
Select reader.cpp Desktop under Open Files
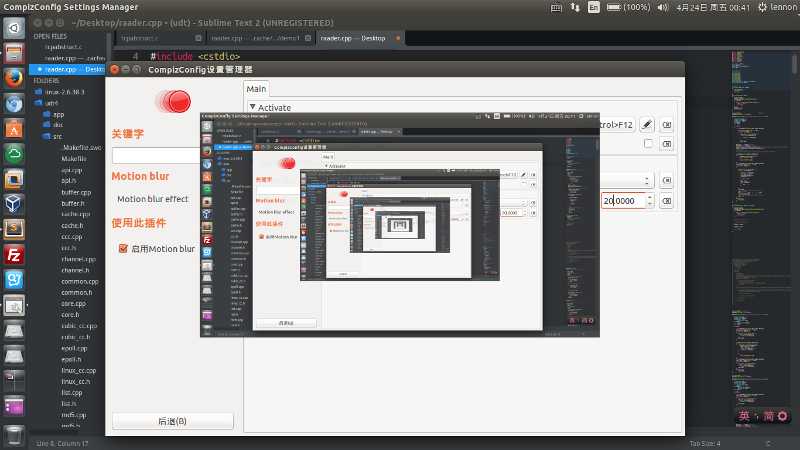tap(67, 69)
